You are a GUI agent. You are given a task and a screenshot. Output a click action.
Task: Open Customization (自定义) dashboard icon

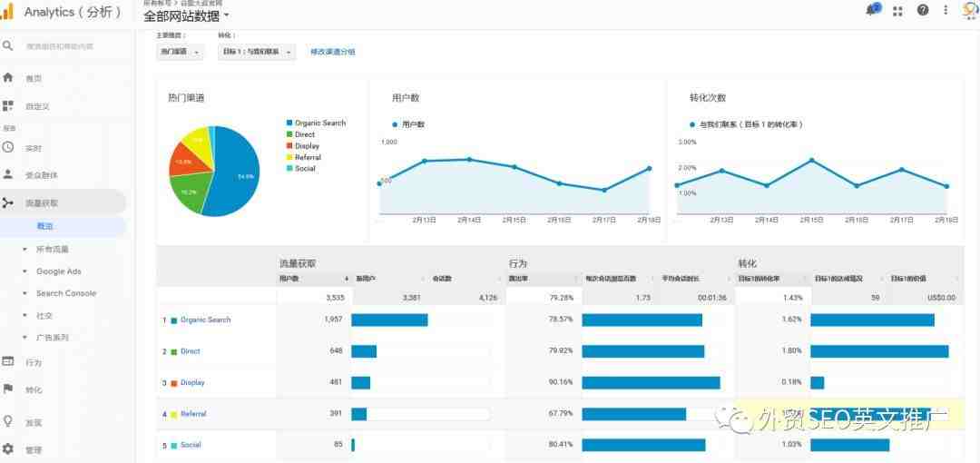point(7,105)
